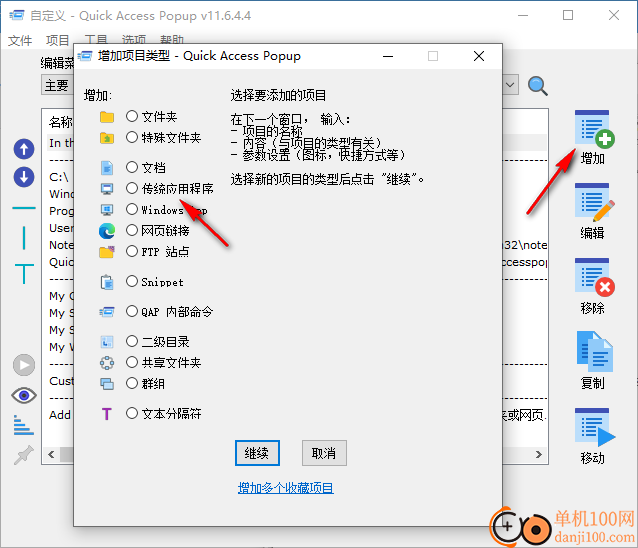Click the 继续 button
The height and width of the screenshot is (548, 638).
pyautogui.click(x=257, y=453)
